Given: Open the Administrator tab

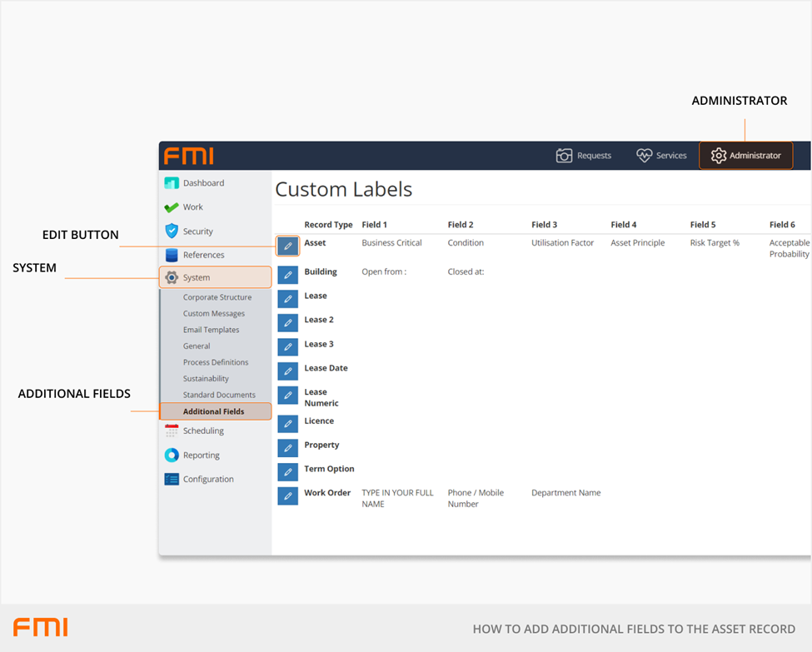Looking at the screenshot, I should 745,156.
